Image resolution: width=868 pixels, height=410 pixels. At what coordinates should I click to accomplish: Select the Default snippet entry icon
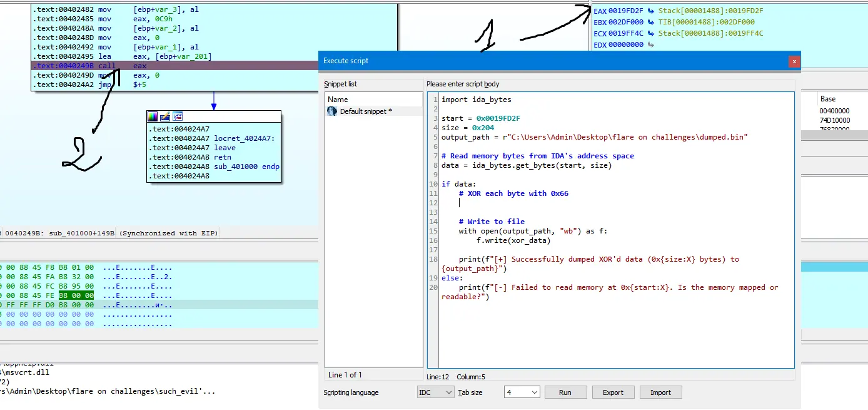[x=332, y=111]
